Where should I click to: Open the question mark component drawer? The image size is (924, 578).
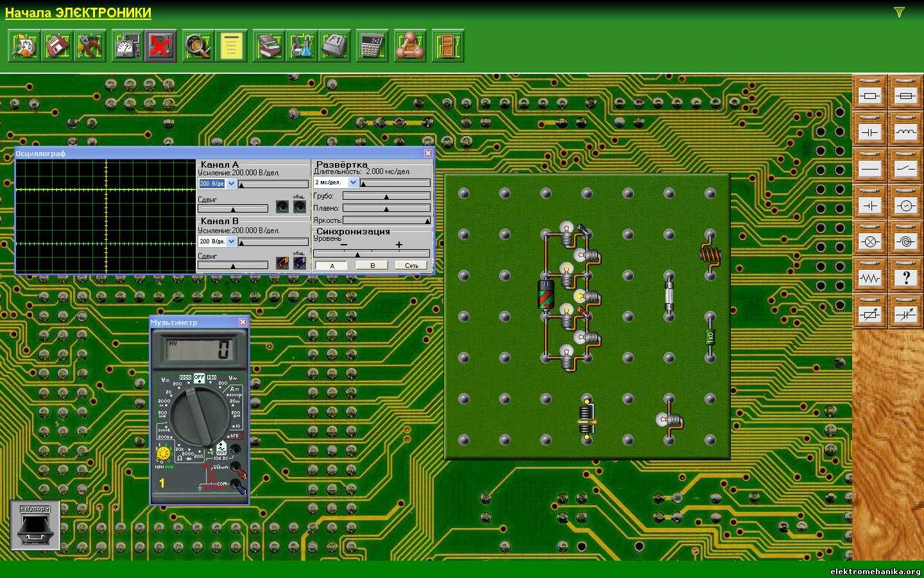pos(905,277)
